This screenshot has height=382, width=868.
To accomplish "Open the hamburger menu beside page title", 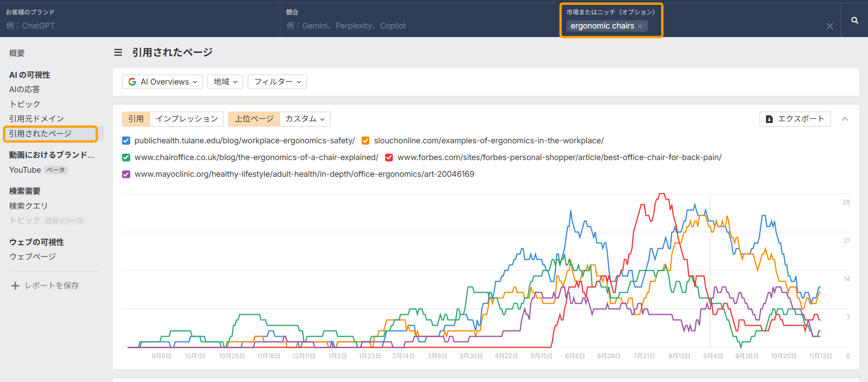I will click(118, 52).
